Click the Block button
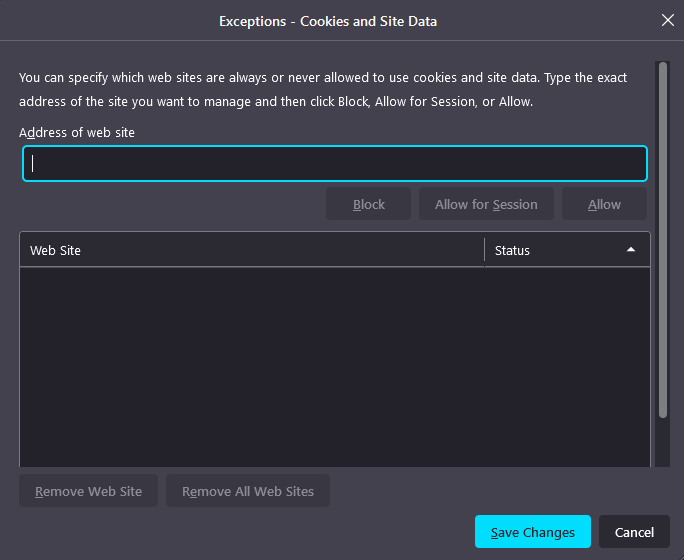Image resolution: width=684 pixels, height=560 pixels. [x=369, y=204]
